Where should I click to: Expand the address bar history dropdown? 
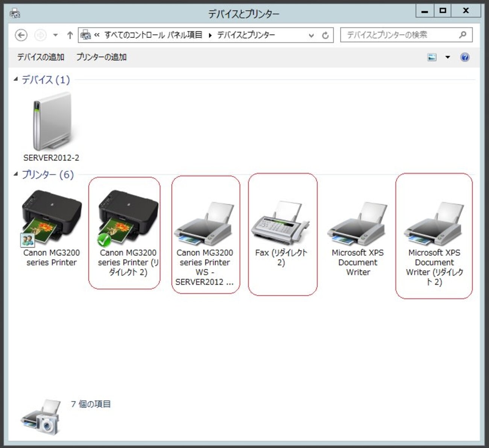[x=311, y=35]
